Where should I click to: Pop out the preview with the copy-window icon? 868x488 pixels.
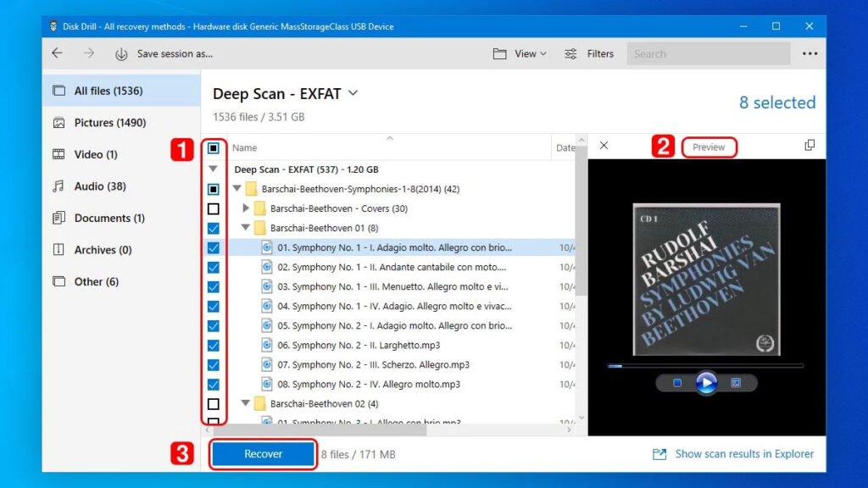pos(810,146)
